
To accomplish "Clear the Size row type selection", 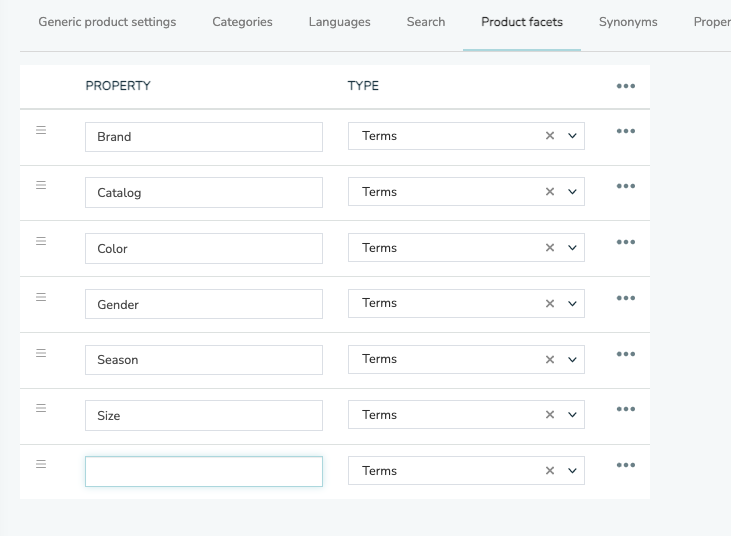I will click(x=550, y=415).
